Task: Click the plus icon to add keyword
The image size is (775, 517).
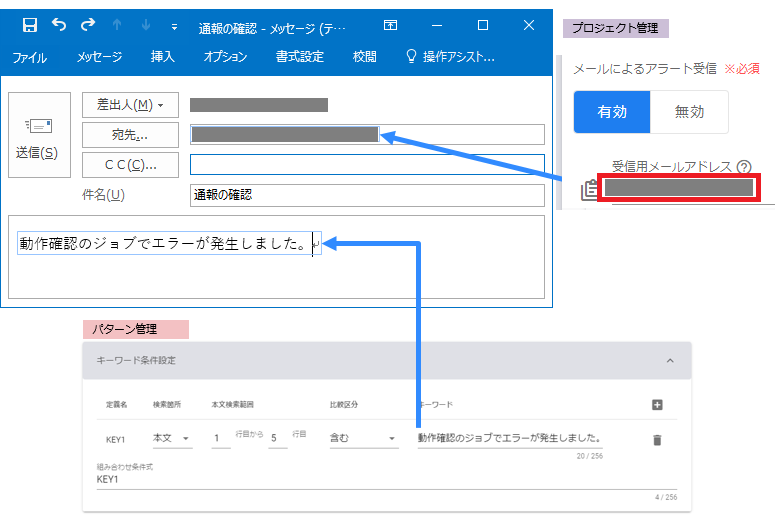Action: [657, 404]
